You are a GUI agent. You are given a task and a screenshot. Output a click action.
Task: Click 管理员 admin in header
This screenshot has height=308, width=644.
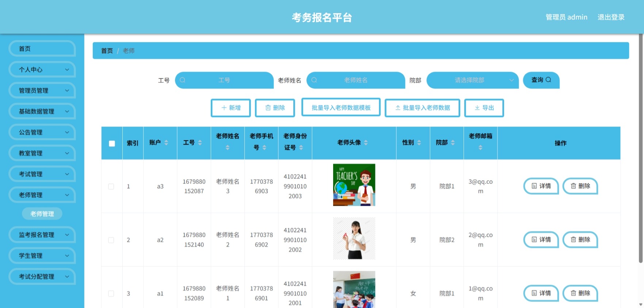coord(566,17)
